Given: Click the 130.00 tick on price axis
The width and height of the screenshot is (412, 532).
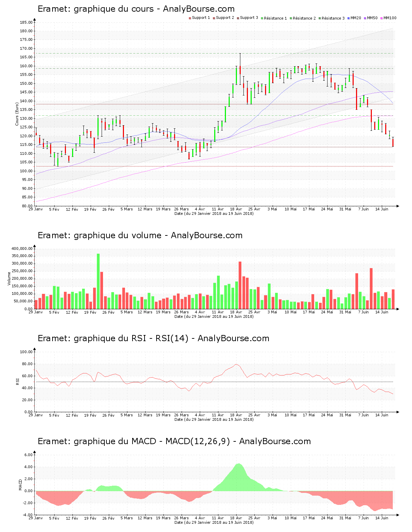Looking at the screenshot, I should coord(26,118).
